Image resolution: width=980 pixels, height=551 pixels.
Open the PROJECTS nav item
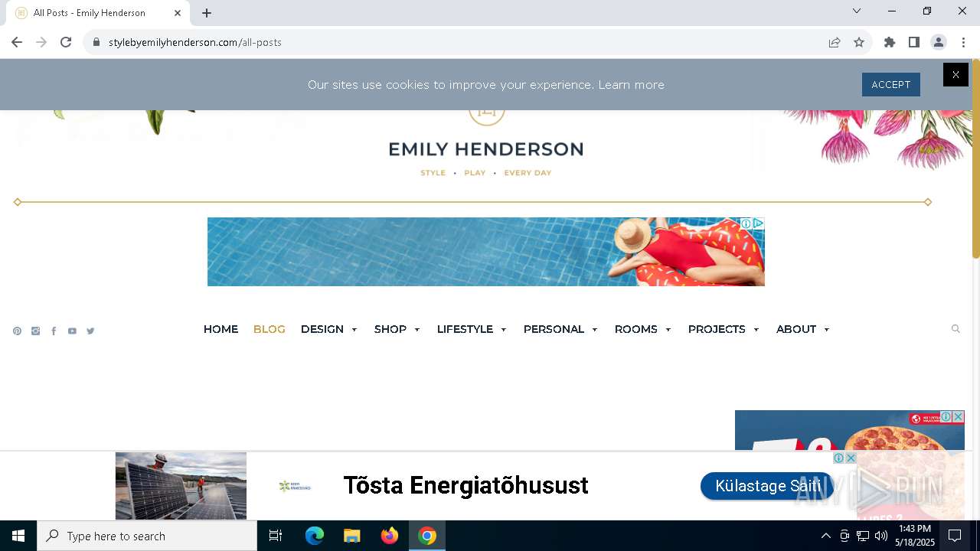click(717, 329)
